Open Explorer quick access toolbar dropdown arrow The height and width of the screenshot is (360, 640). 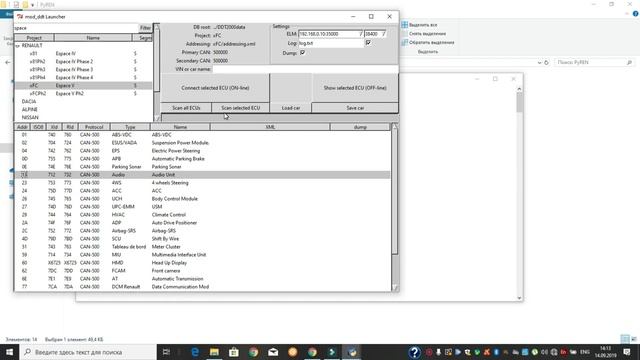point(33,5)
